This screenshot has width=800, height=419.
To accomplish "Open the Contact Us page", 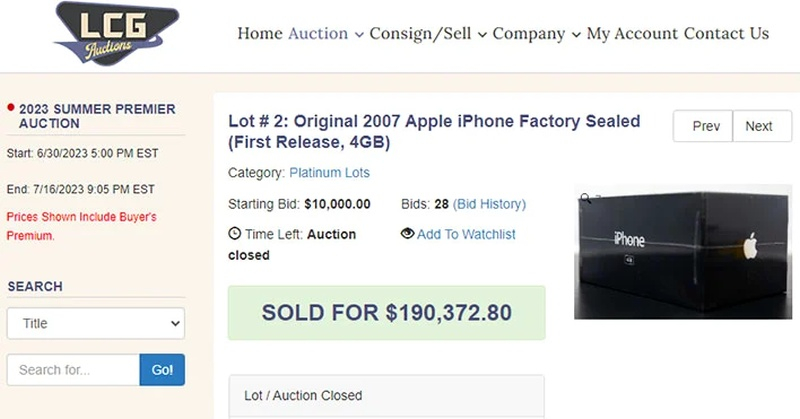I will pos(726,34).
